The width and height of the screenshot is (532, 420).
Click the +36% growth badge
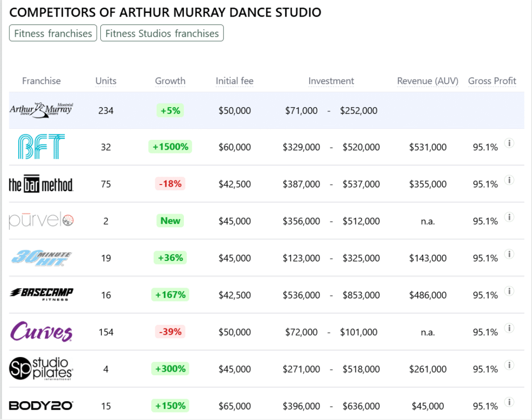coord(170,258)
